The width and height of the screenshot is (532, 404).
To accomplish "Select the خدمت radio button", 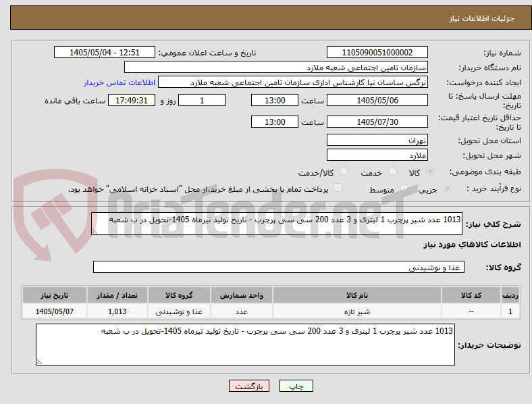I will point(392,172).
